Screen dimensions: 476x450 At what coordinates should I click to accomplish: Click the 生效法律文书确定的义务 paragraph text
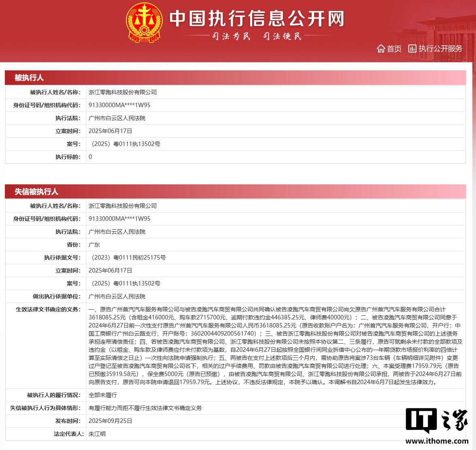click(x=275, y=346)
